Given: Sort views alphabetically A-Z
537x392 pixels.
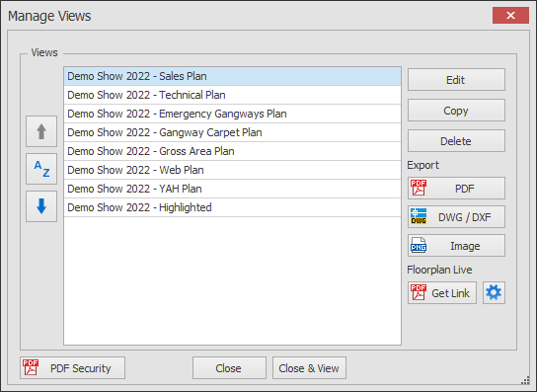Looking at the screenshot, I should pyautogui.click(x=41, y=169).
